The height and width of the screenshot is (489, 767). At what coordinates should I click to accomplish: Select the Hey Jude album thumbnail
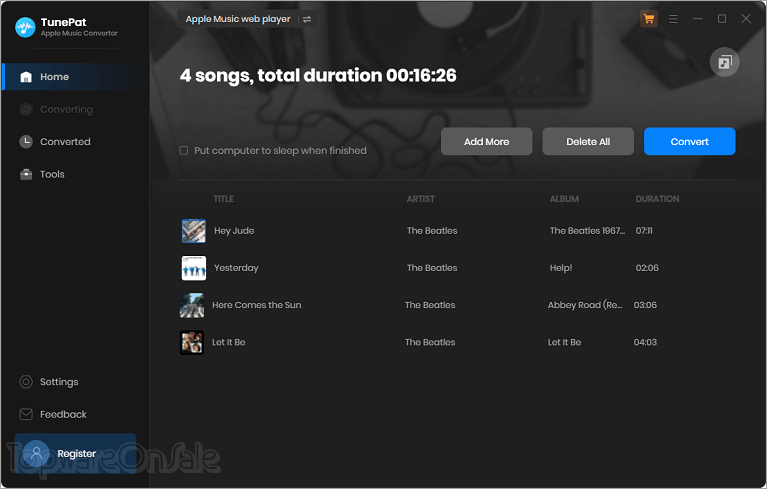click(194, 231)
